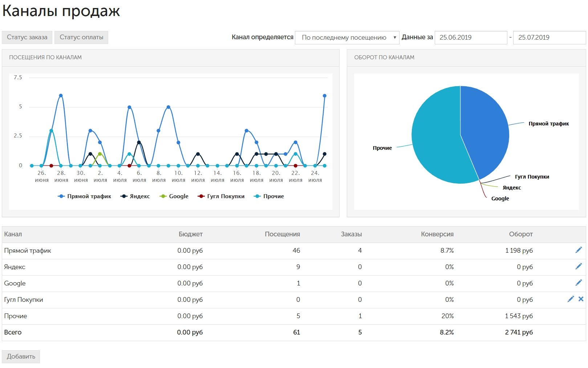The image size is (588, 368).
Task: Click the Оборот column header
Action: coord(521,234)
